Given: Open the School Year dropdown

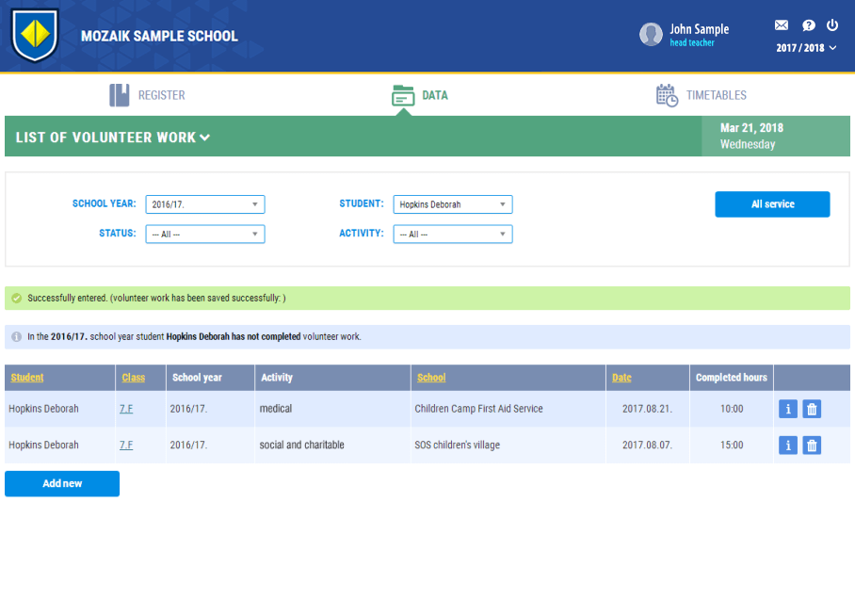Looking at the screenshot, I should pos(205,204).
